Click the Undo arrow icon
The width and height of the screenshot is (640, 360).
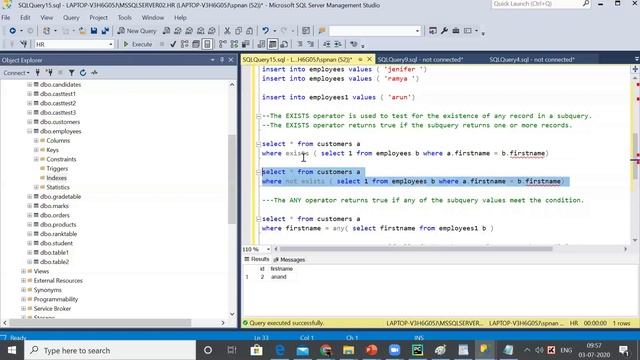coord(266,31)
